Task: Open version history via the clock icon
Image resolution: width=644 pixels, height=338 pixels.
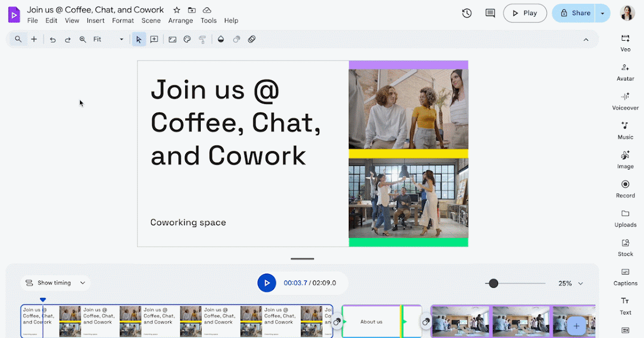Action: [x=466, y=13]
